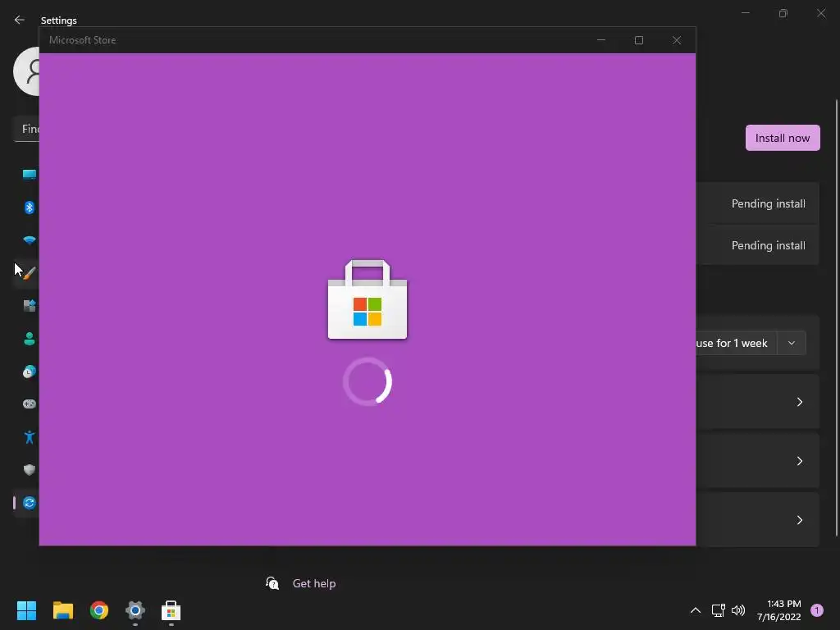
Task: Open the Get help link
Action: click(314, 583)
